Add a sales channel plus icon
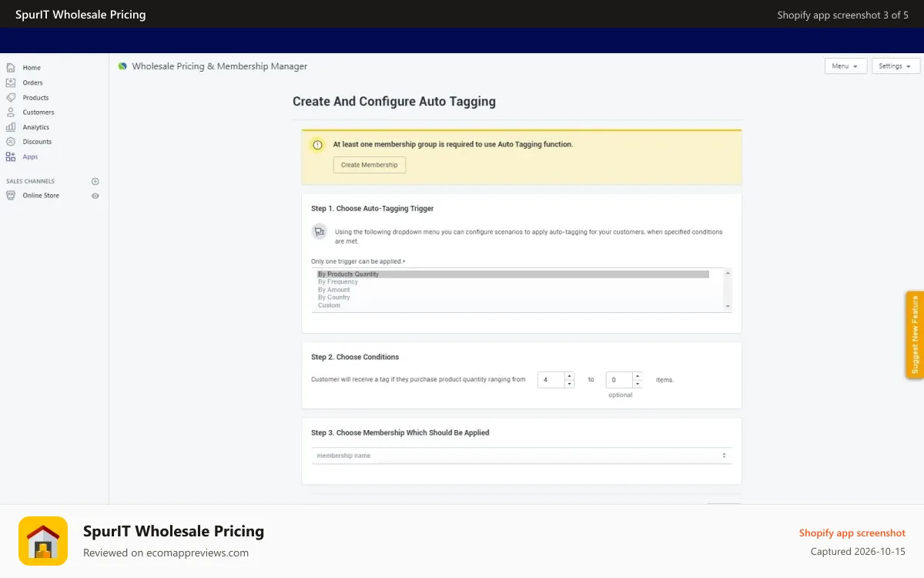 tap(95, 182)
